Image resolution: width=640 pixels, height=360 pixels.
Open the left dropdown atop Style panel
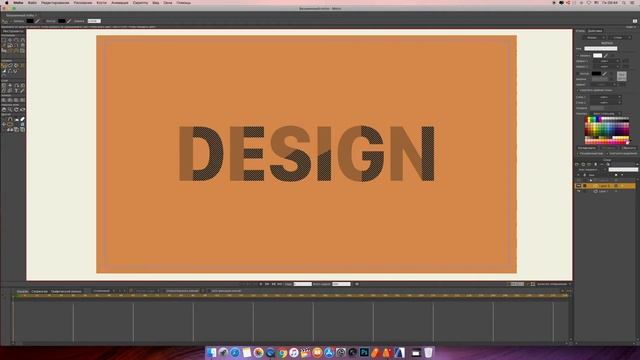tap(594, 38)
